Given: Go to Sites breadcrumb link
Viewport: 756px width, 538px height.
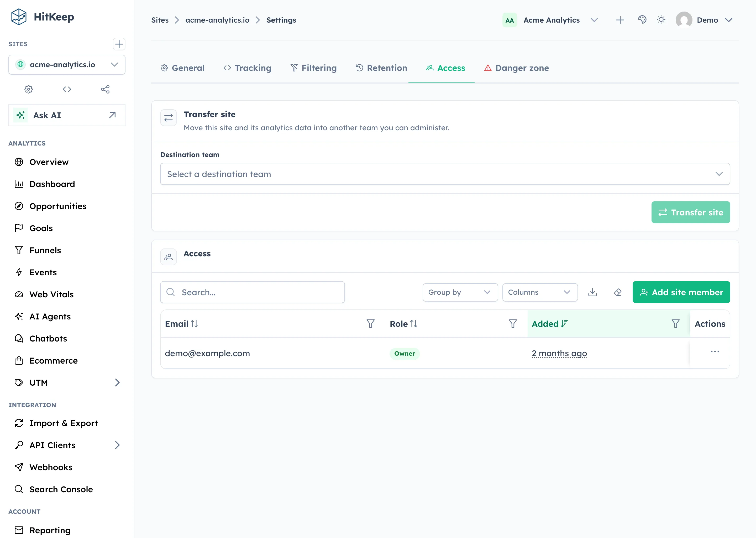Looking at the screenshot, I should tap(160, 20).
